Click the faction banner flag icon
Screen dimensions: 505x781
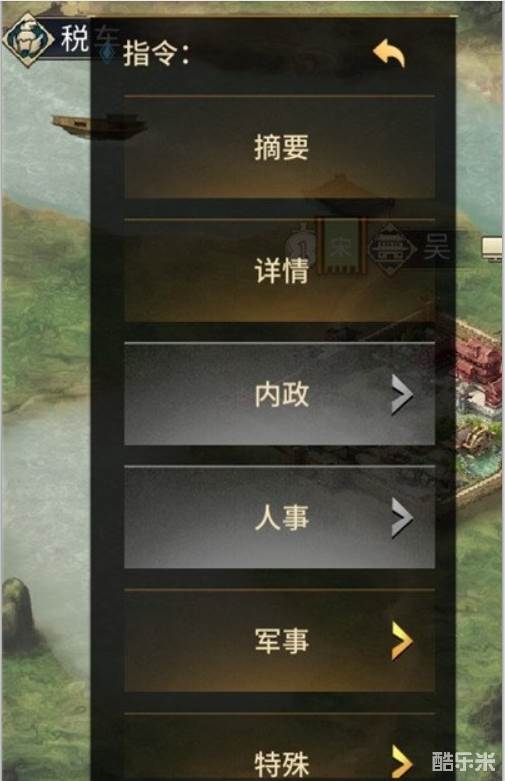pyautogui.click(x=342, y=248)
